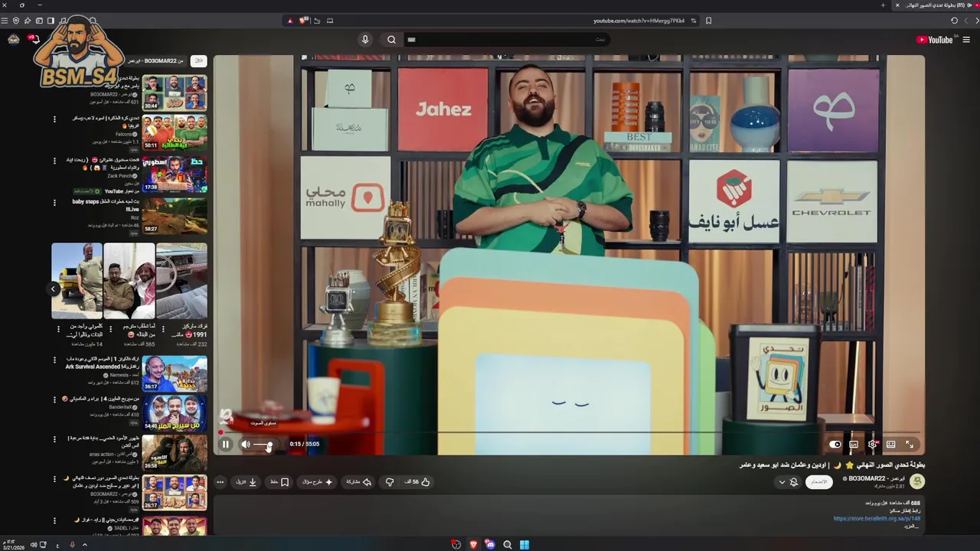The height and width of the screenshot is (551, 980).
Task: Open options menu for the Banderitax video
Action: (x=54, y=399)
